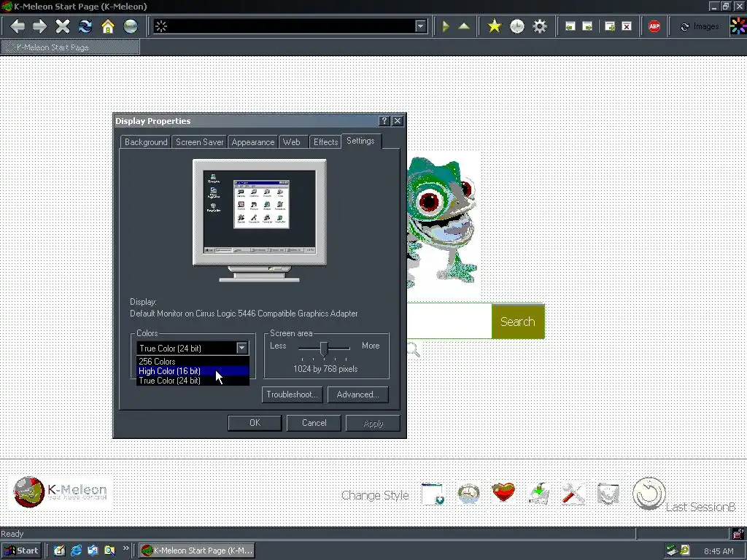The height and width of the screenshot is (560, 747).
Task: Choose 256 Colors from the list
Action: [x=193, y=362]
